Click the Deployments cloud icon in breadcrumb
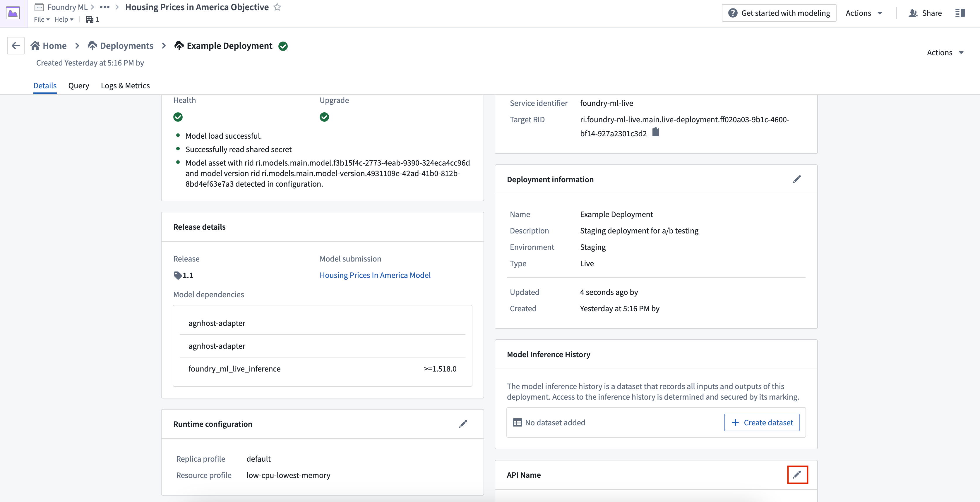 [x=92, y=46]
